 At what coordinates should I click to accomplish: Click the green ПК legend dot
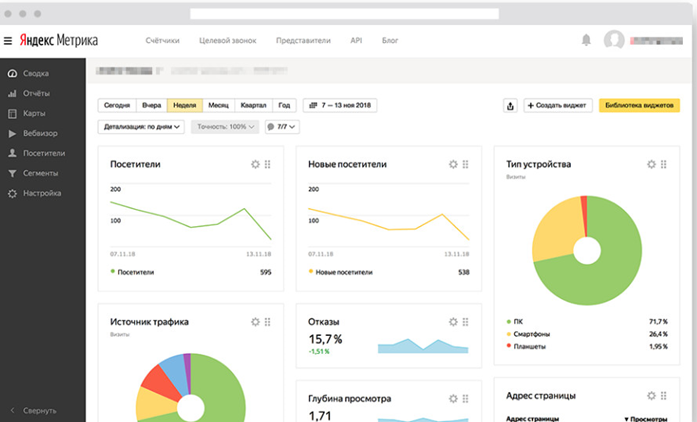(x=509, y=321)
